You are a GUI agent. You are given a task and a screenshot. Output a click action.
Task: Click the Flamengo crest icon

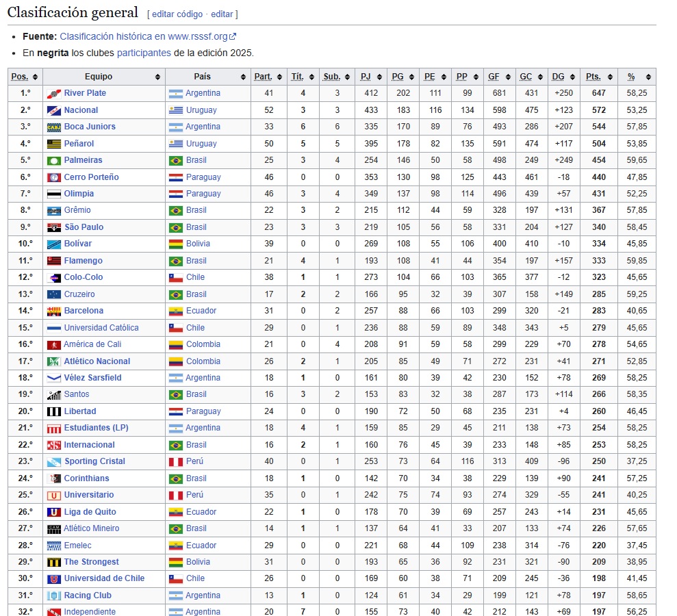(53, 261)
